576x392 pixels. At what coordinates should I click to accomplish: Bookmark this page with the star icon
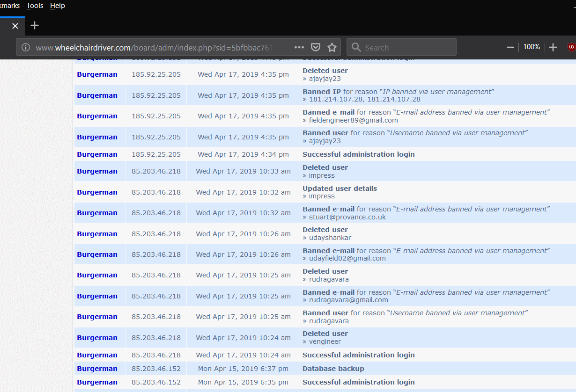(x=332, y=47)
